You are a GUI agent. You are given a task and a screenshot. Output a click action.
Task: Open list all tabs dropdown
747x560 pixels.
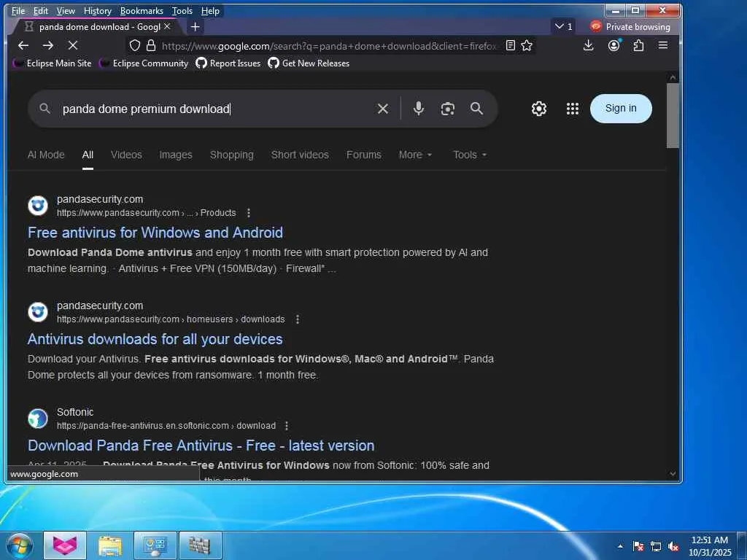tap(563, 27)
